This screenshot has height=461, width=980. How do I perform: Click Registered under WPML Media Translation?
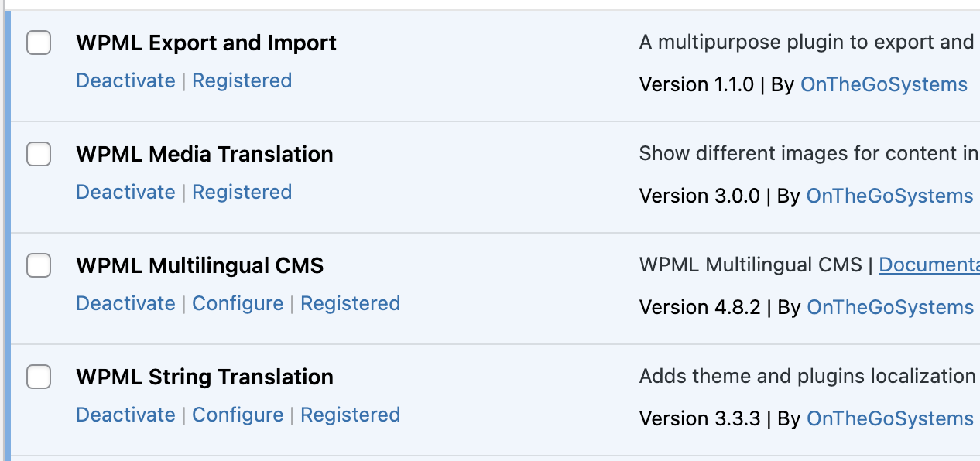pyautogui.click(x=242, y=192)
